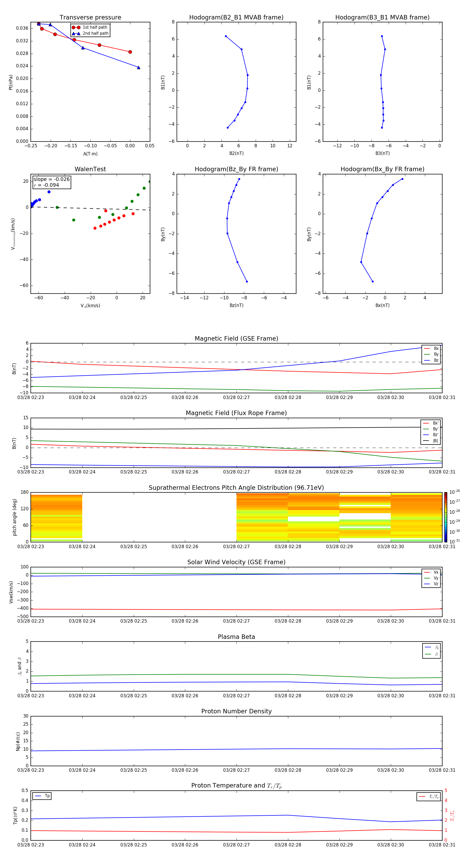Select the Tp legend entry
Screen dimensions: 473x868
coord(42,796)
